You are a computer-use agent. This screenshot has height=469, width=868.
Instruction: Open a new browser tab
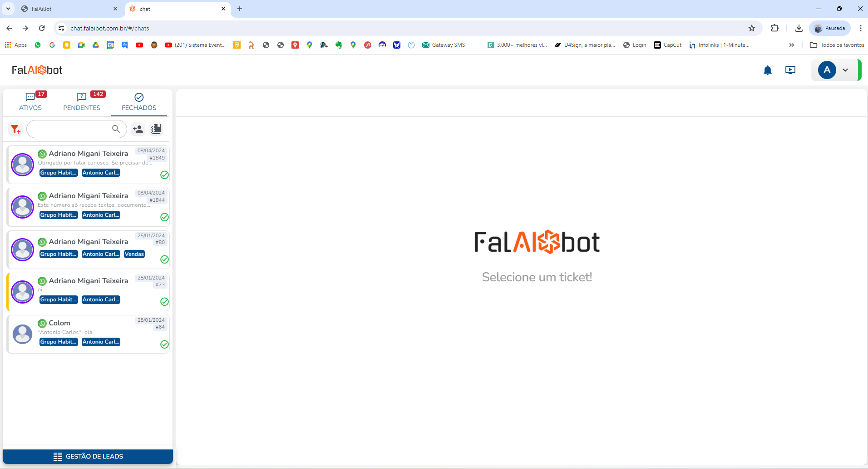pos(240,9)
